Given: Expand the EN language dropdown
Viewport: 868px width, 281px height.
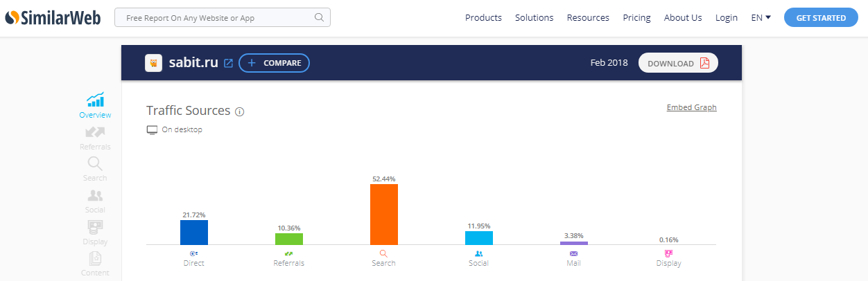Looking at the screenshot, I should click(761, 18).
